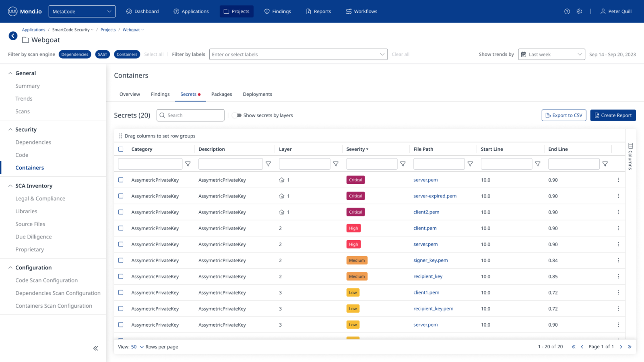Toggle the Dependencies scan engine filter

[x=75, y=54]
